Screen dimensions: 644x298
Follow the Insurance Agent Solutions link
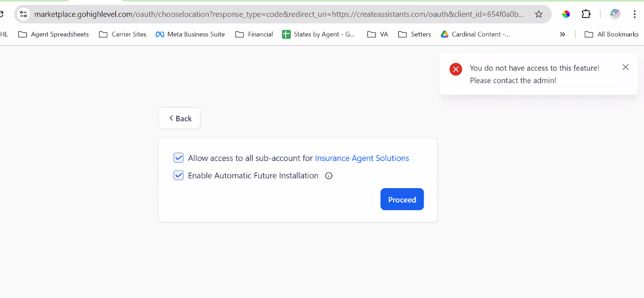pyautogui.click(x=362, y=158)
